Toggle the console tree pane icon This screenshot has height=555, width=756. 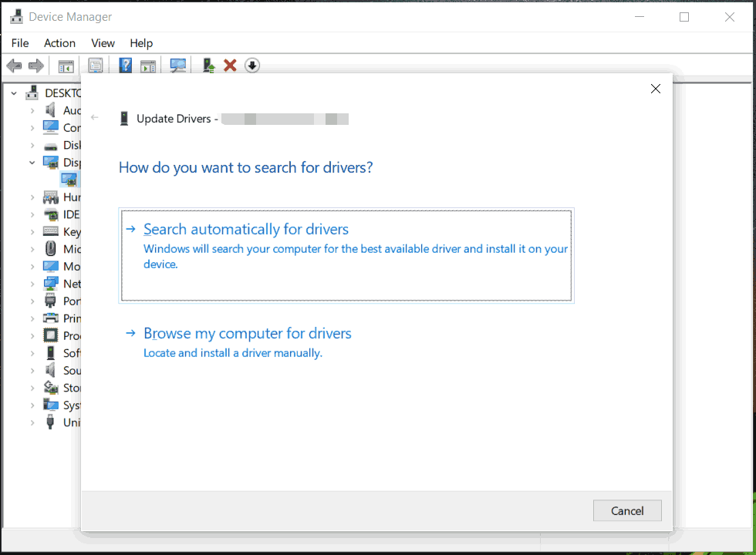(x=66, y=66)
